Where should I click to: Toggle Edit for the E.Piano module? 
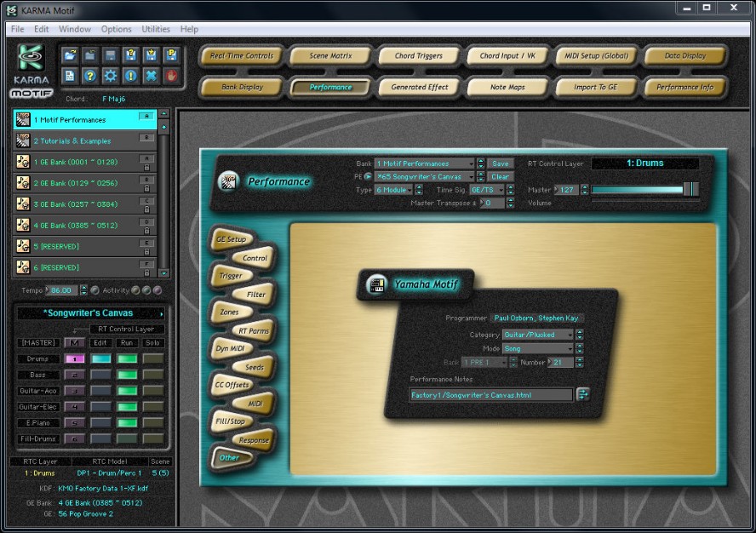click(x=101, y=422)
